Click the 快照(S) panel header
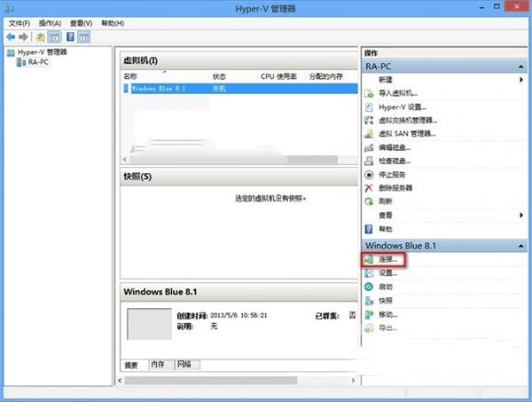 point(239,177)
